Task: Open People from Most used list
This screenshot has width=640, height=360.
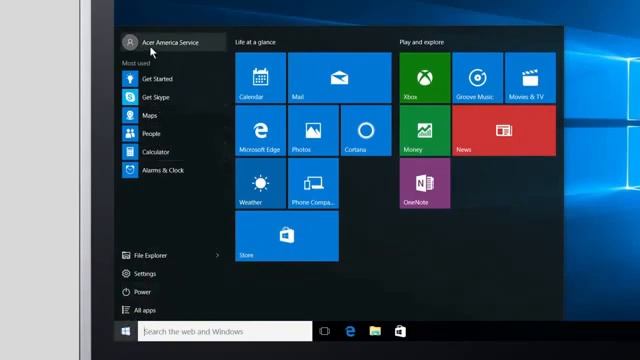Action: pos(173,133)
